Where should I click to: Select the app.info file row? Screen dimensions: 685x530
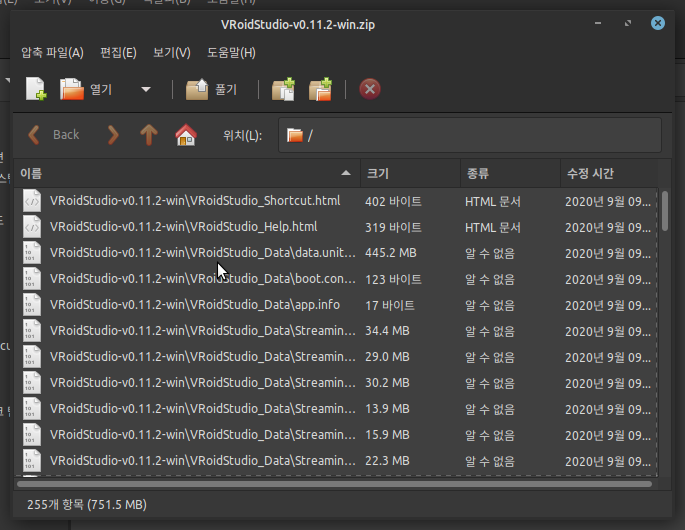[336, 305]
